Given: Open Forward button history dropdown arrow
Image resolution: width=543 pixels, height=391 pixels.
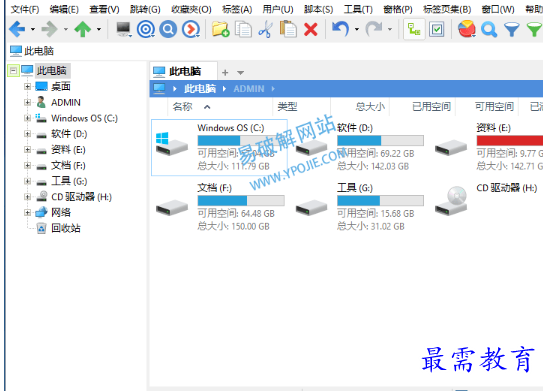Looking at the screenshot, I should [66, 29].
